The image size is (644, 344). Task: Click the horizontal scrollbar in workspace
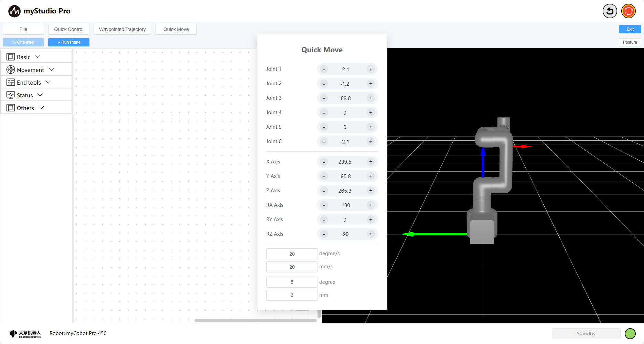click(x=255, y=321)
